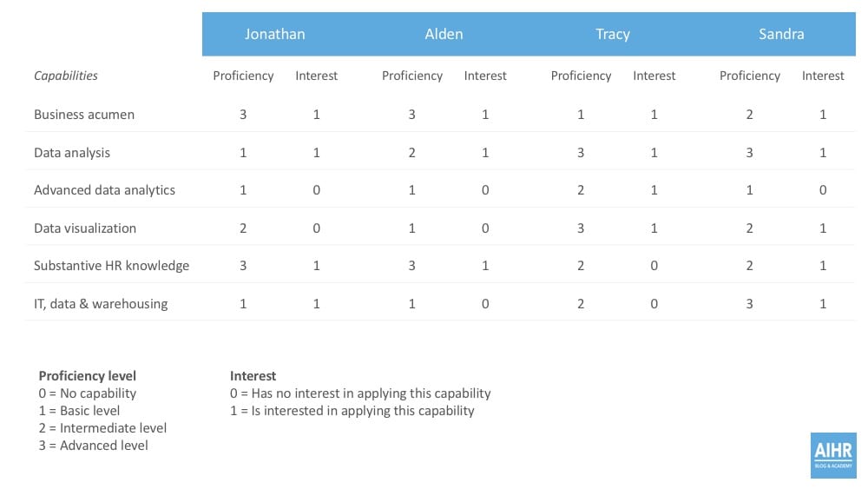Click the Sandra column header

781,35
